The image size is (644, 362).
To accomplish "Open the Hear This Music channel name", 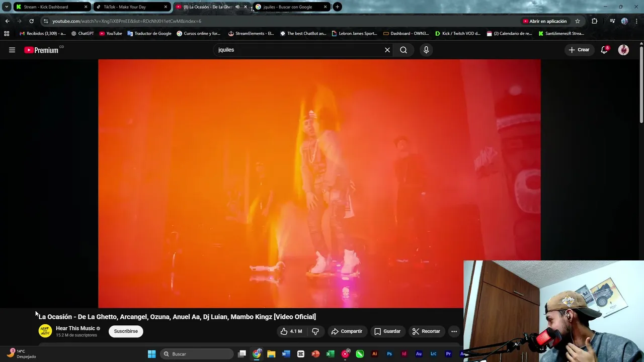I will click(x=75, y=328).
